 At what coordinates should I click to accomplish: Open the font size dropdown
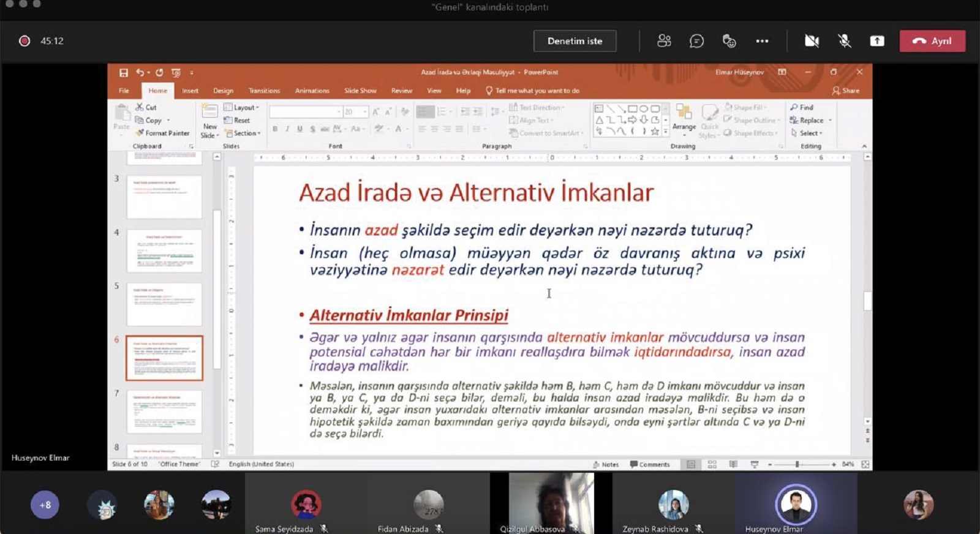tap(365, 111)
